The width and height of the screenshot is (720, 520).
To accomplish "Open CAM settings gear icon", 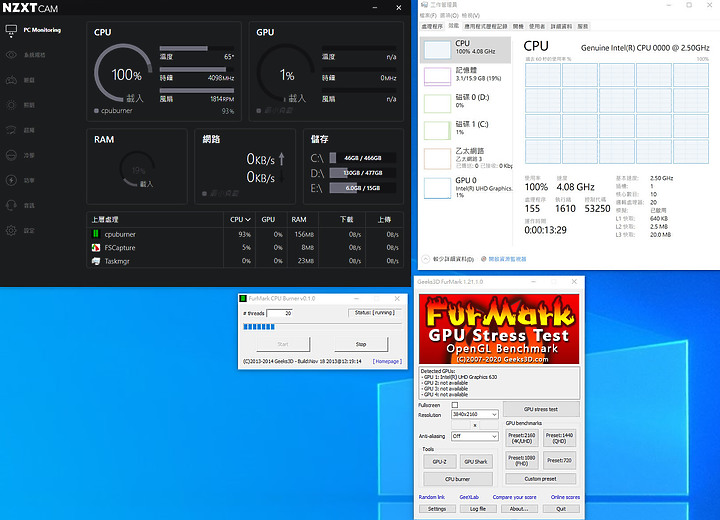I will click(11, 231).
